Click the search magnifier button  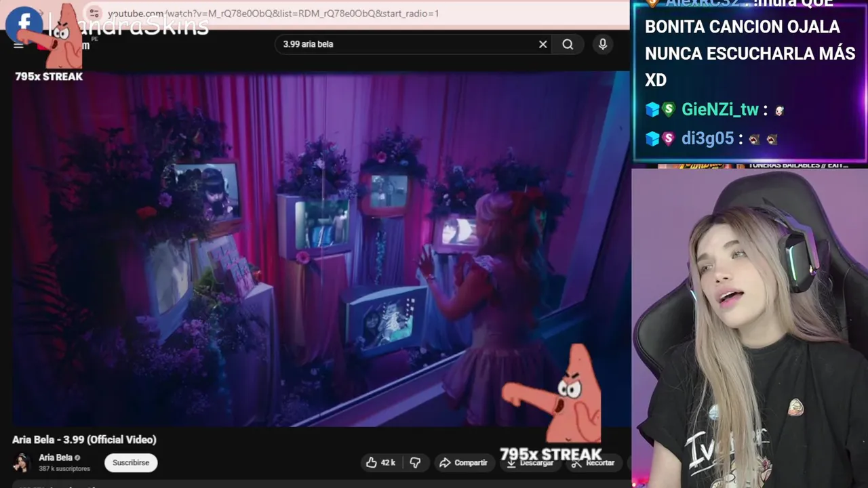568,44
